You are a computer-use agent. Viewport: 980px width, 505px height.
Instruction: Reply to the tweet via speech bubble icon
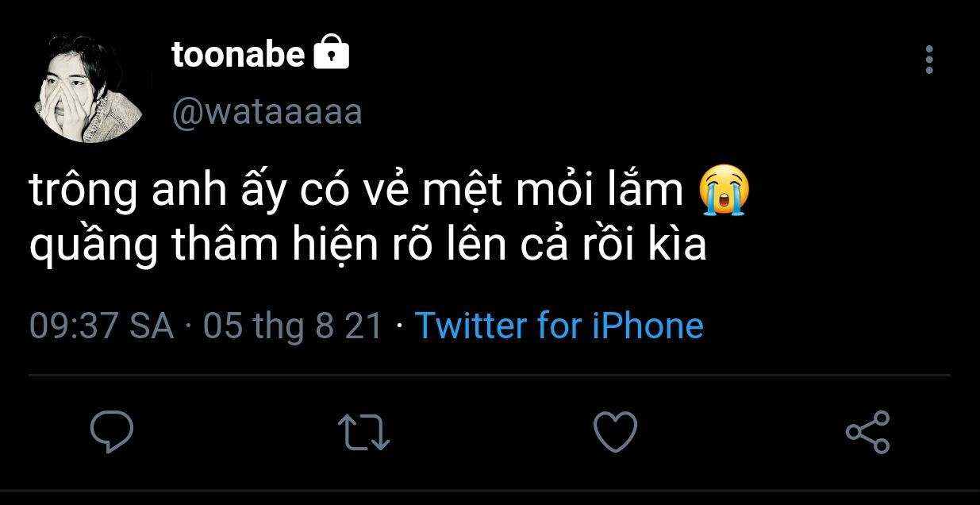pos(111,431)
